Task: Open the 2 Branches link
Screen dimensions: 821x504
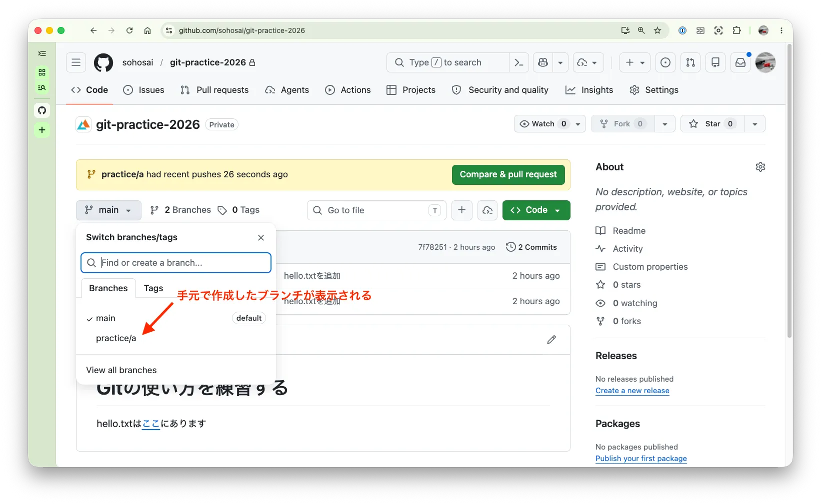Action: (180, 210)
